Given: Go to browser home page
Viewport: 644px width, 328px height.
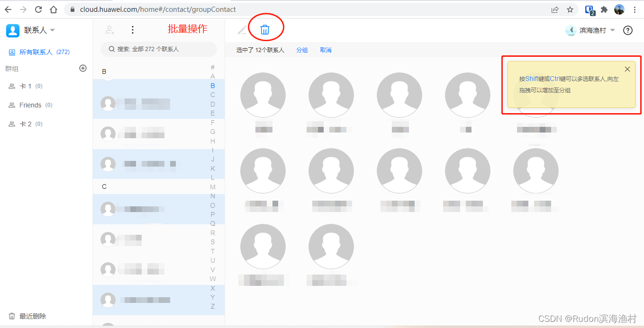Looking at the screenshot, I should click(54, 9).
